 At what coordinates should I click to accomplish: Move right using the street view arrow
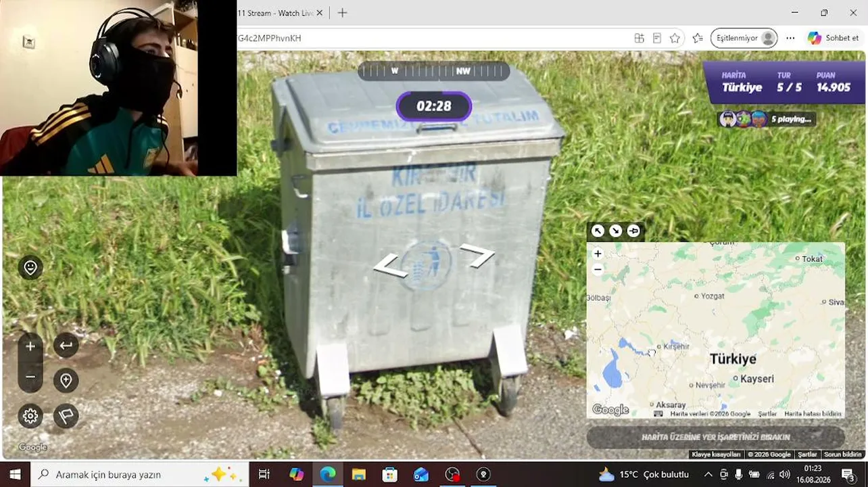point(477,256)
